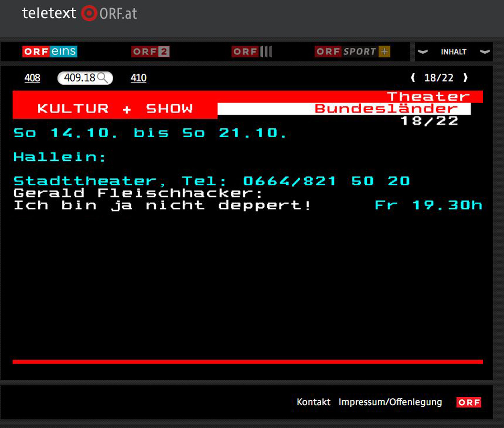Screen dimensions: 504x428
Task: Click the Stadttheater phone number line
Action: pyautogui.click(x=212, y=181)
